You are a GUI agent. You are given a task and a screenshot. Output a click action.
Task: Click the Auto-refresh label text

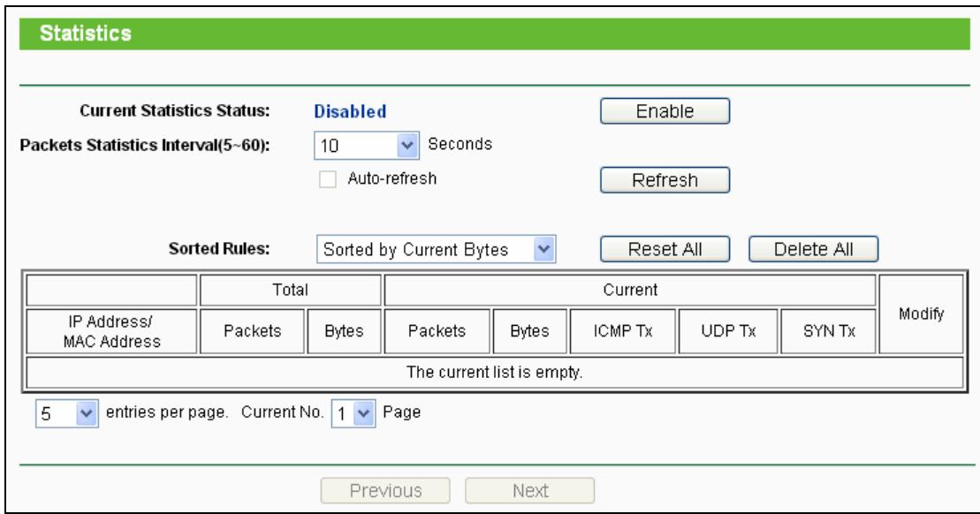click(391, 178)
